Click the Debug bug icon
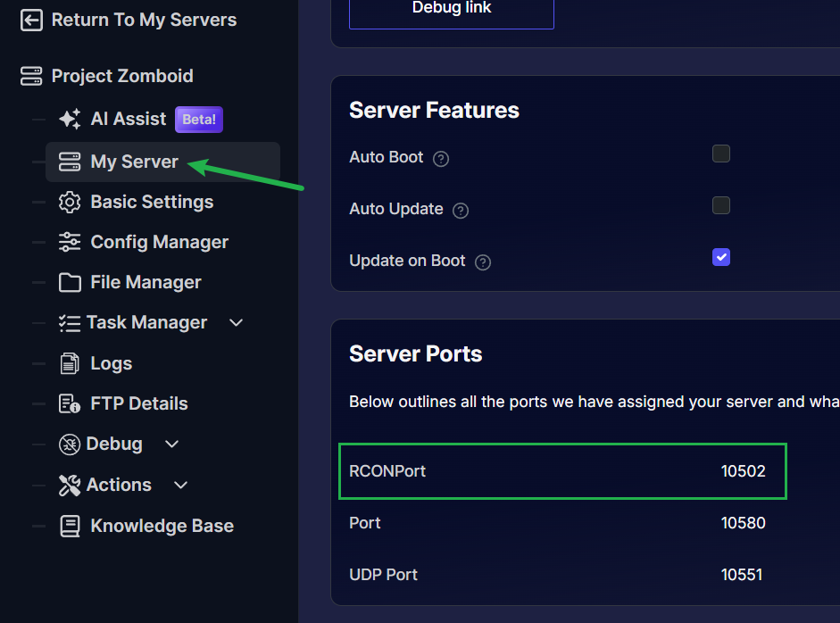The height and width of the screenshot is (623, 840). [x=70, y=444]
